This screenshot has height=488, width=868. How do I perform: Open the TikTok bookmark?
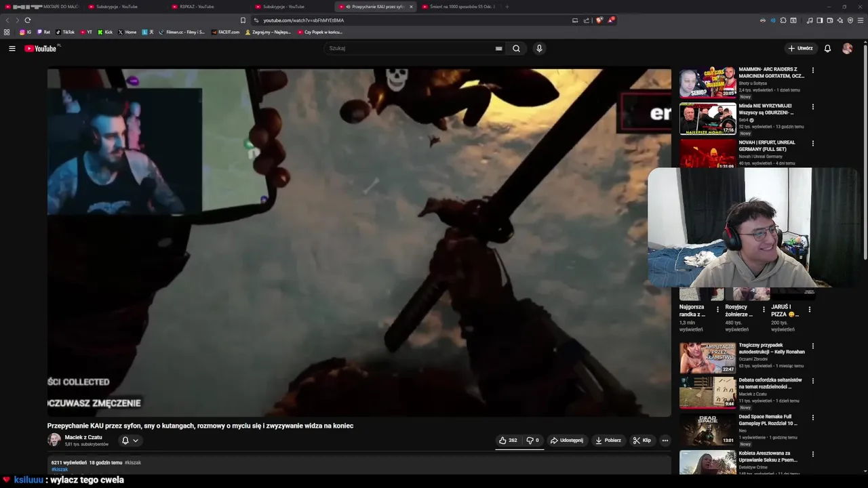65,32
